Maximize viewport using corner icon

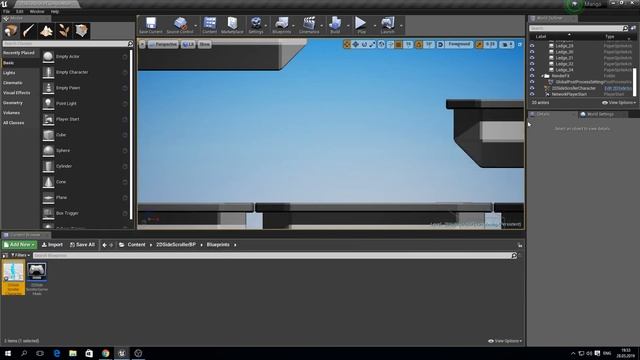click(x=520, y=44)
